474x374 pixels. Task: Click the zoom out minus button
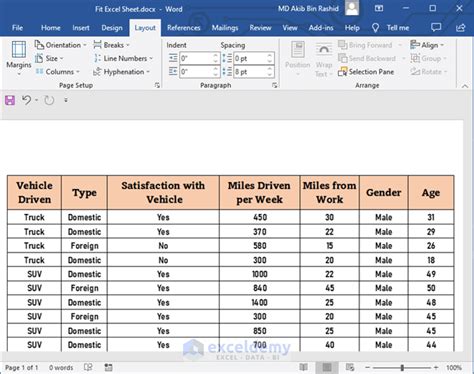click(x=367, y=367)
